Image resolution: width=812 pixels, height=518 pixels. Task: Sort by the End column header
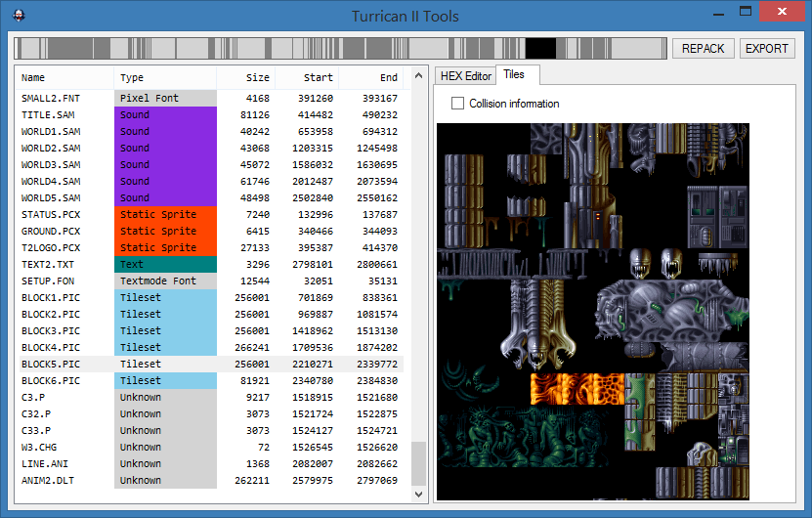pyautogui.click(x=370, y=78)
